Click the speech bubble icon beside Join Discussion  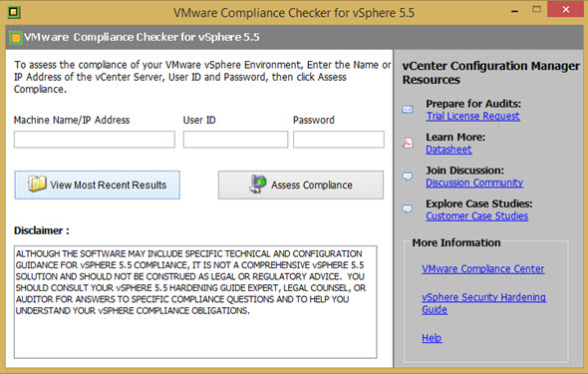click(x=408, y=177)
